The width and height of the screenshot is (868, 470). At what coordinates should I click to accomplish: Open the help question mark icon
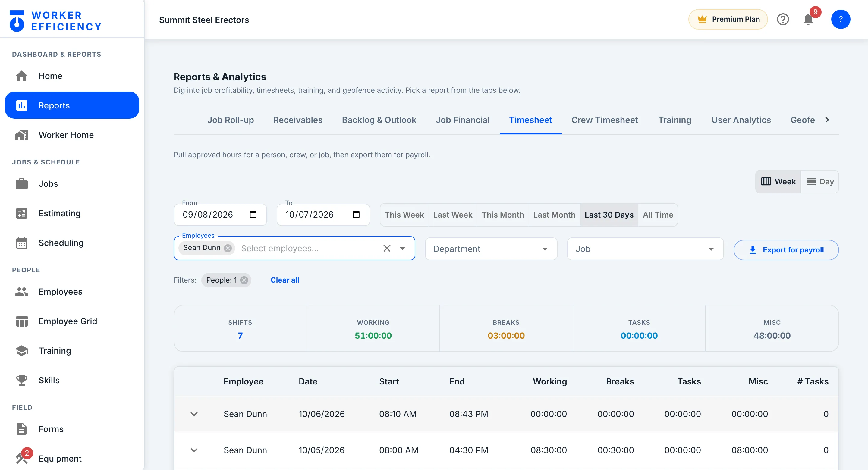click(783, 19)
